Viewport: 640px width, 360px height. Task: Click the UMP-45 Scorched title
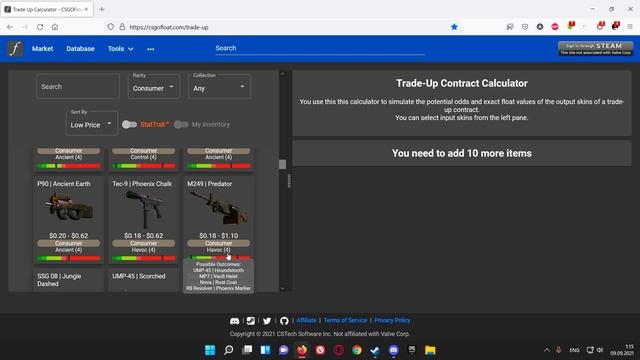click(x=139, y=276)
